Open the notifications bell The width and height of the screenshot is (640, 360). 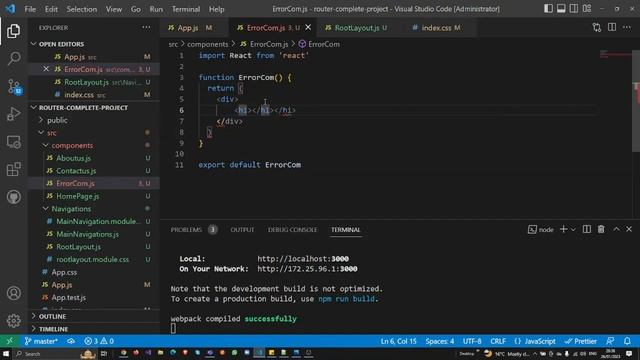pyautogui.click(x=627, y=341)
